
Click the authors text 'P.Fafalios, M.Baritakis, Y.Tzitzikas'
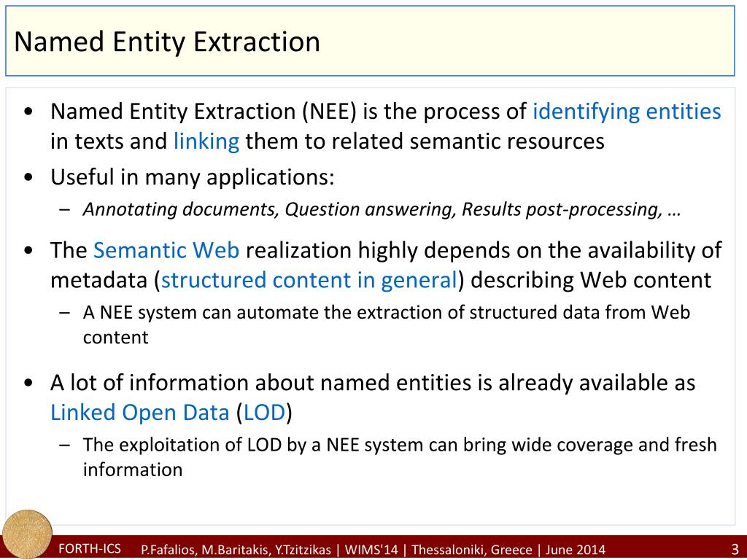236,550
